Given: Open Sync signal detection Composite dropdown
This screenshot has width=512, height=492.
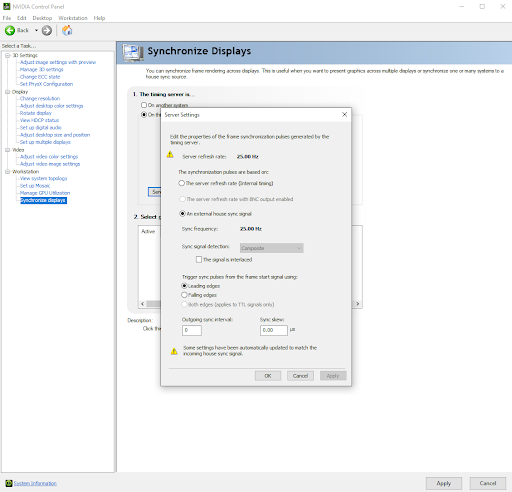Looking at the screenshot, I should tap(271, 248).
